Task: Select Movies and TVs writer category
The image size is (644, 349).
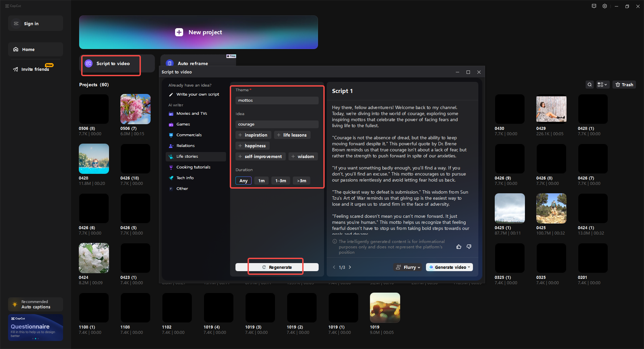Action: pyautogui.click(x=196, y=113)
